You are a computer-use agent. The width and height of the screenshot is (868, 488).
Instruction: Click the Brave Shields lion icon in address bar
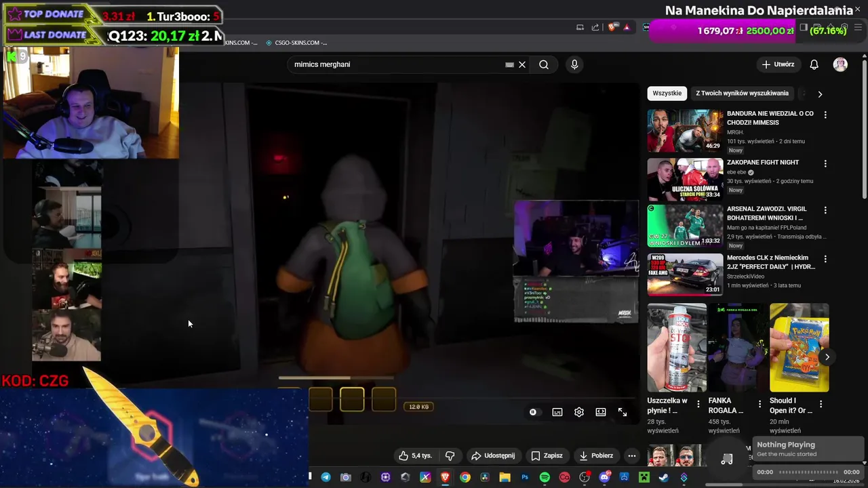coord(611,27)
